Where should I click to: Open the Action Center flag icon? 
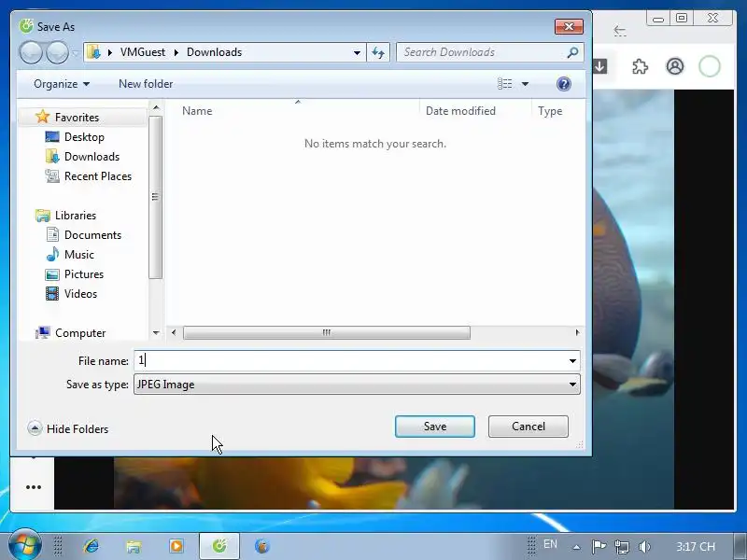(x=599, y=546)
